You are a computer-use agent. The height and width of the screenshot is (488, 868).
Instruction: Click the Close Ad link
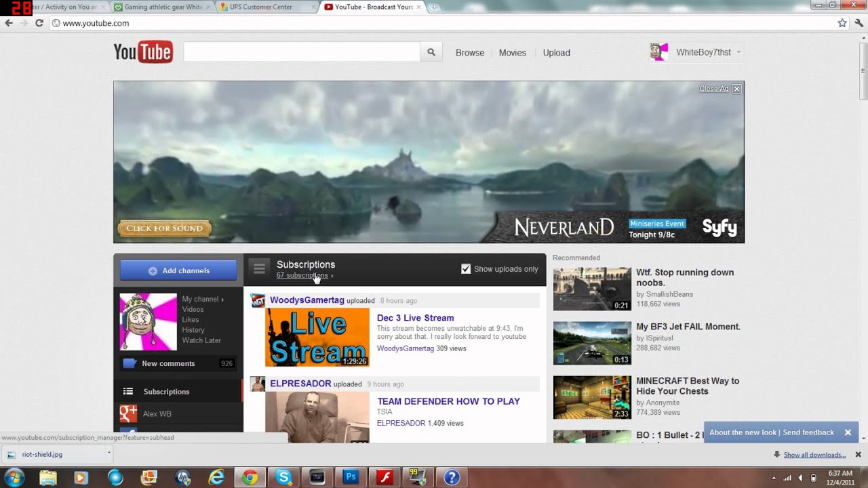[x=714, y=89]
